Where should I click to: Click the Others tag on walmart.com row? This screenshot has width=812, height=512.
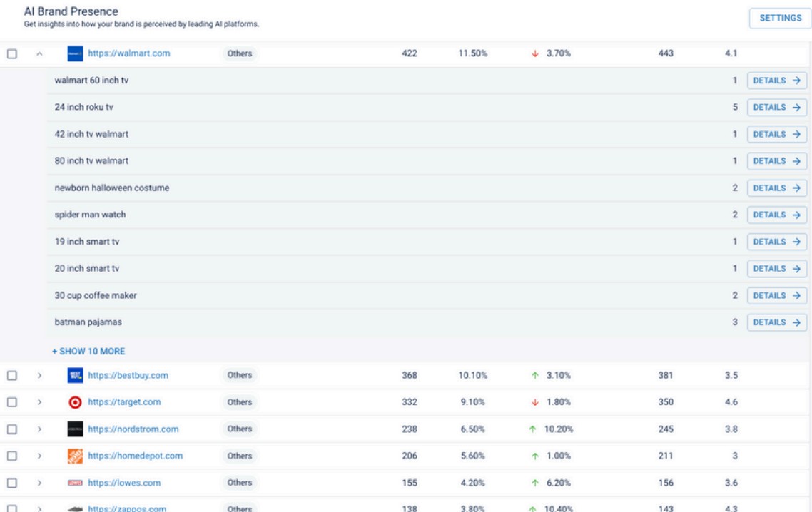click(239, 53)
